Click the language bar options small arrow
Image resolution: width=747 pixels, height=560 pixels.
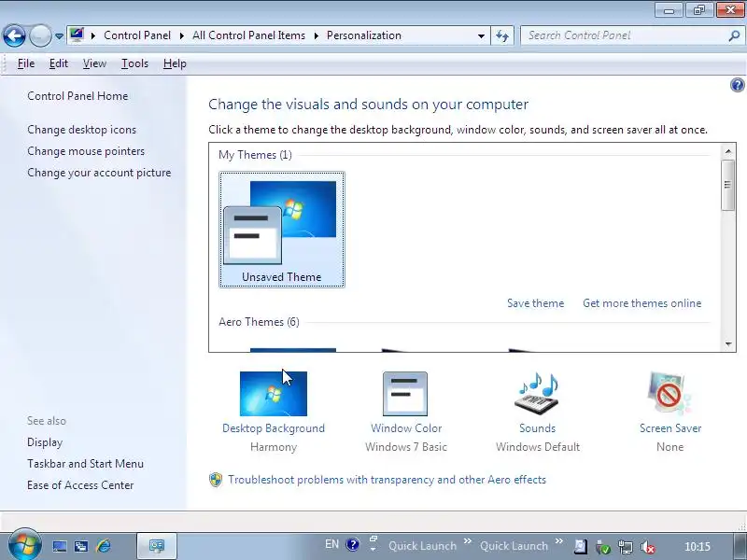[x=373, y=549]
